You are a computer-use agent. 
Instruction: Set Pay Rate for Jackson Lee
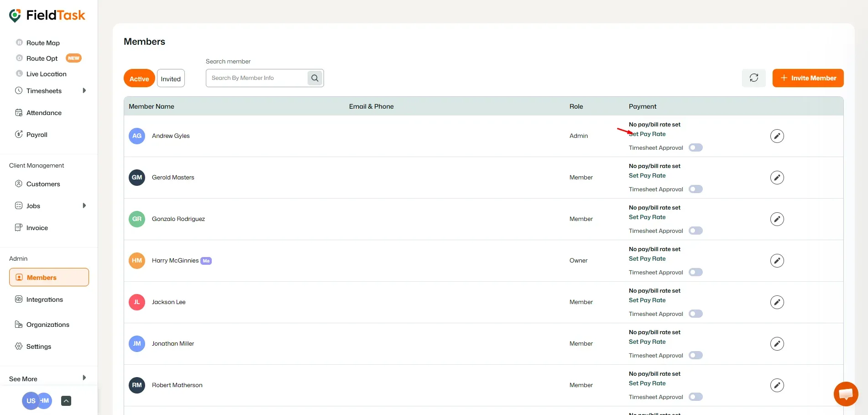click(647, 300)
